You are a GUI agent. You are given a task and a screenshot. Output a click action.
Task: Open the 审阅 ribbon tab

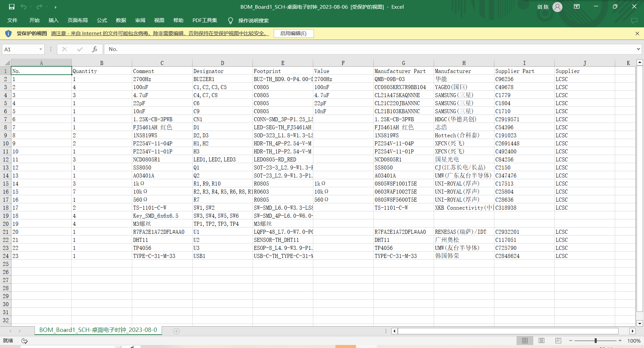(140, 20)
